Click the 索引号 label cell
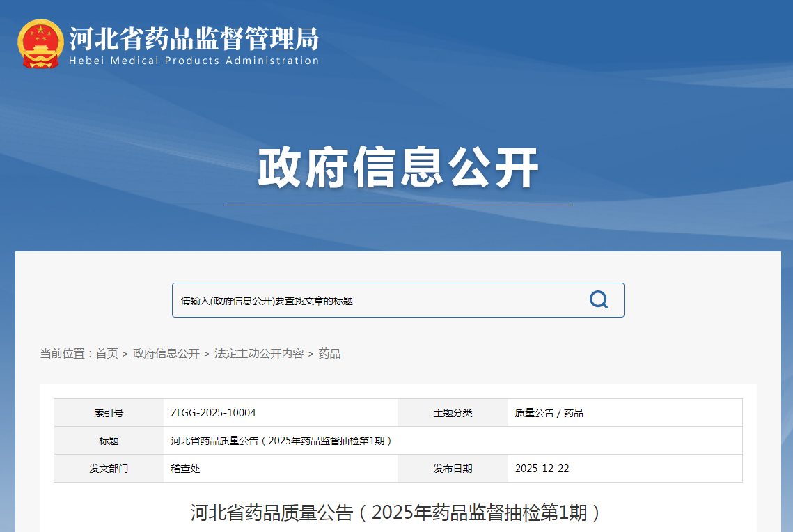793x532 pixels. pos(109,413)
